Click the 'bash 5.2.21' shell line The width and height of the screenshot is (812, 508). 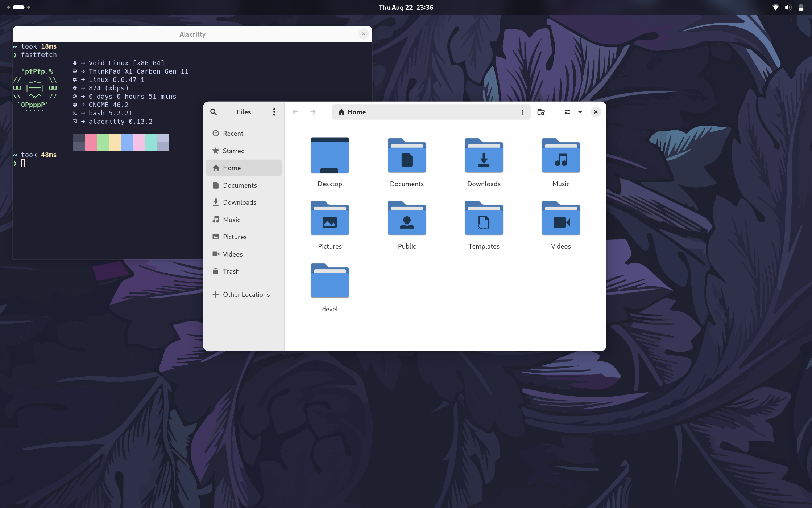111,113
